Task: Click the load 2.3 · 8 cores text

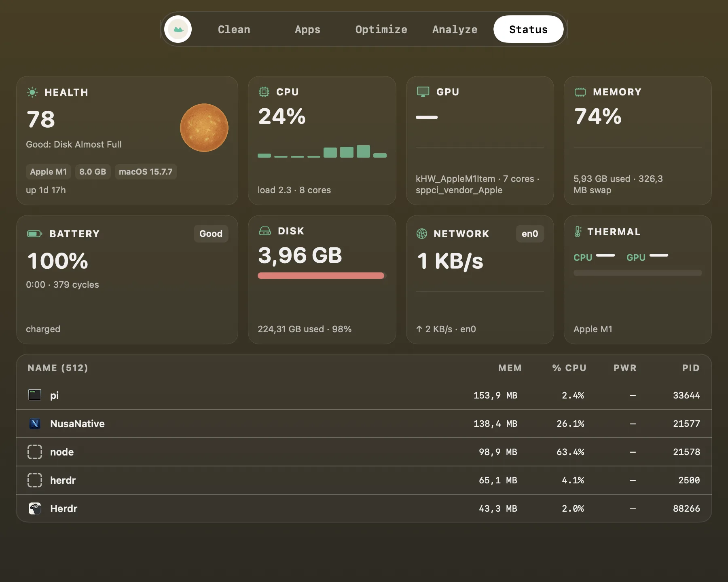Action: click(x=294, y=190)
